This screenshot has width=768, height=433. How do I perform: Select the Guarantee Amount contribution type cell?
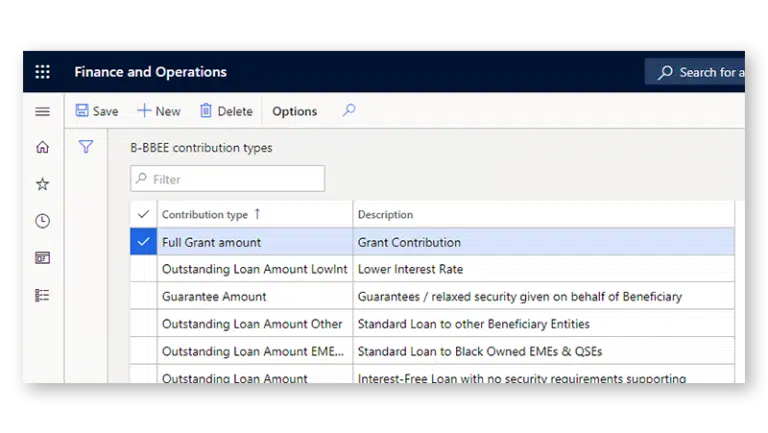click(x=214, y=296)
